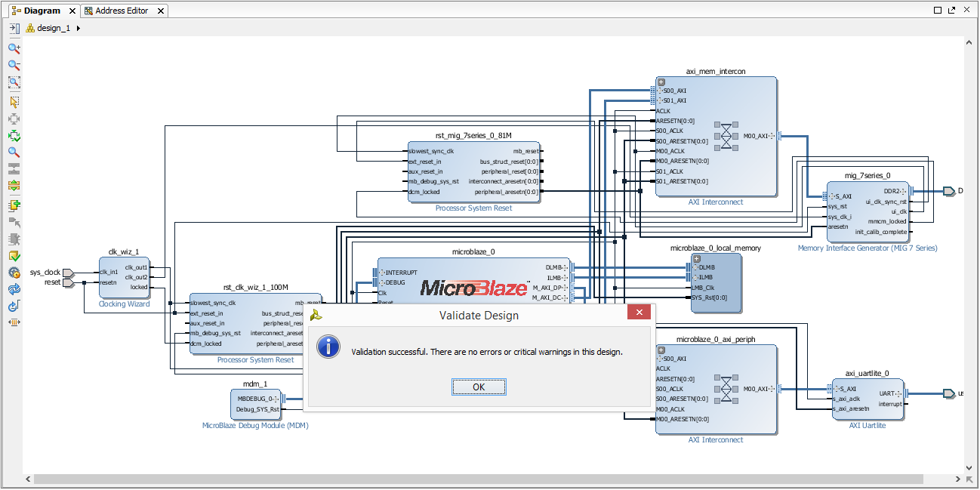Click OK in the Validate Design dialog
The width and height of the screenshot is (980, 490).
tap(479, 387)
